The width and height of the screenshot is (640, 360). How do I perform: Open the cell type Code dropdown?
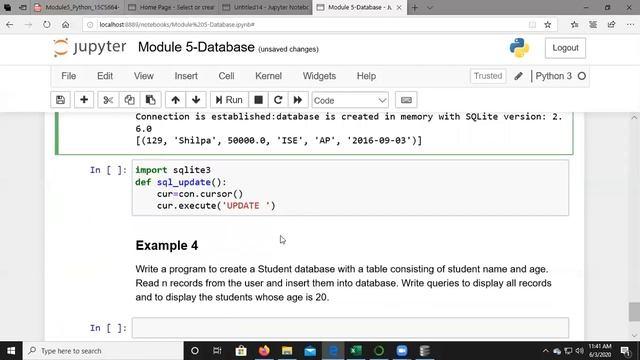click(350, 100)
